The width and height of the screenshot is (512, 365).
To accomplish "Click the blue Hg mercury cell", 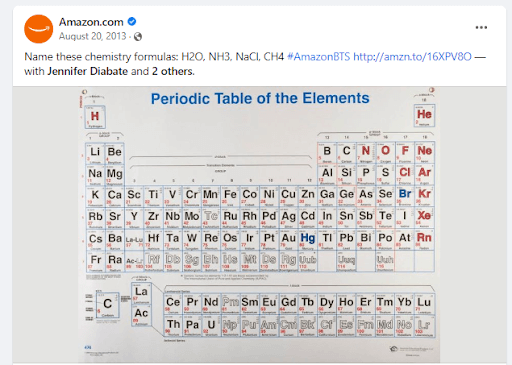I will [307, 240].
